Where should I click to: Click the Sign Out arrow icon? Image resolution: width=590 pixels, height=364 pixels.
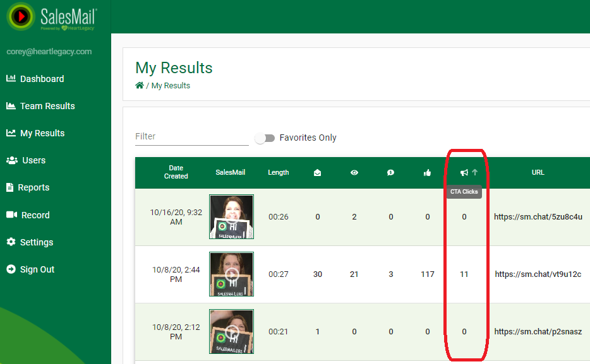tap(11, 269)
